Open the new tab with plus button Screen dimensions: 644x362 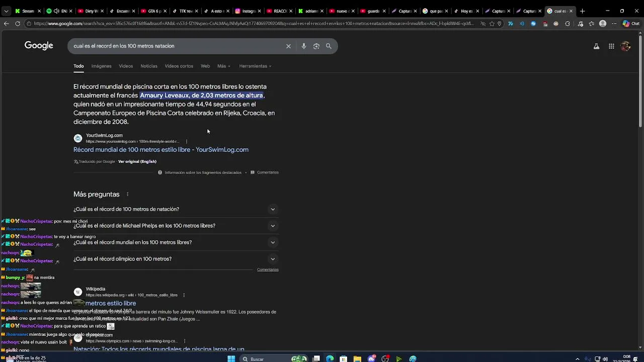tap(582, 11)
